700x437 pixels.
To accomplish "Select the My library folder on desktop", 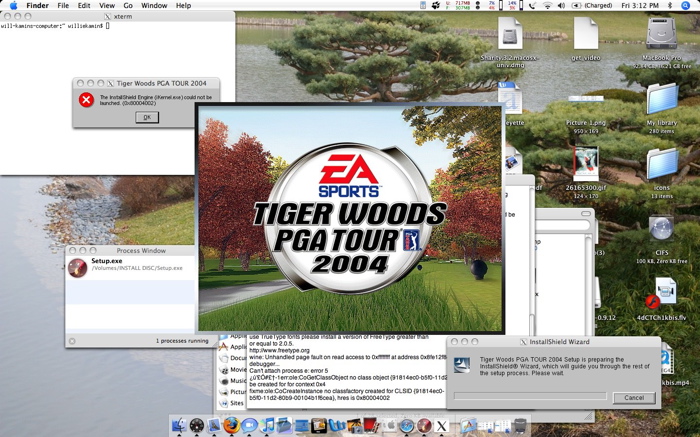I will tap(662, 99).
